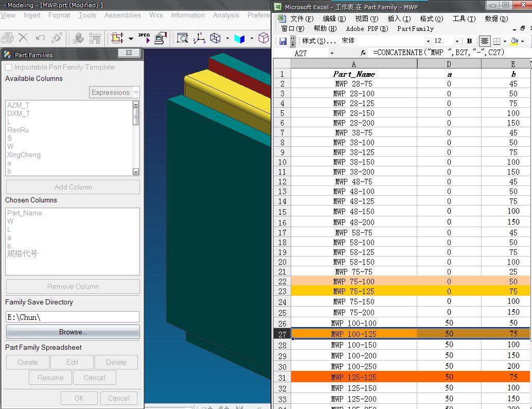Click the greyed transform diamond icon
This screenshot has width=532, height=409.
tap(57, 38)
